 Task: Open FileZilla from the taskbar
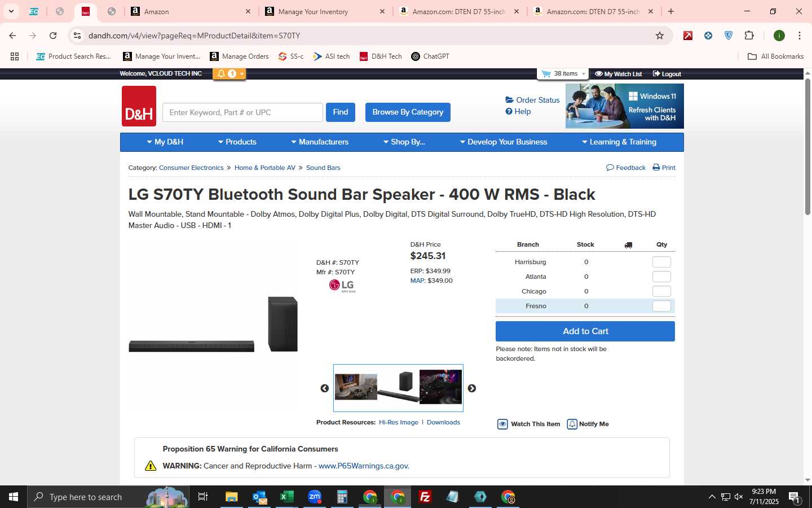(425, 497)
